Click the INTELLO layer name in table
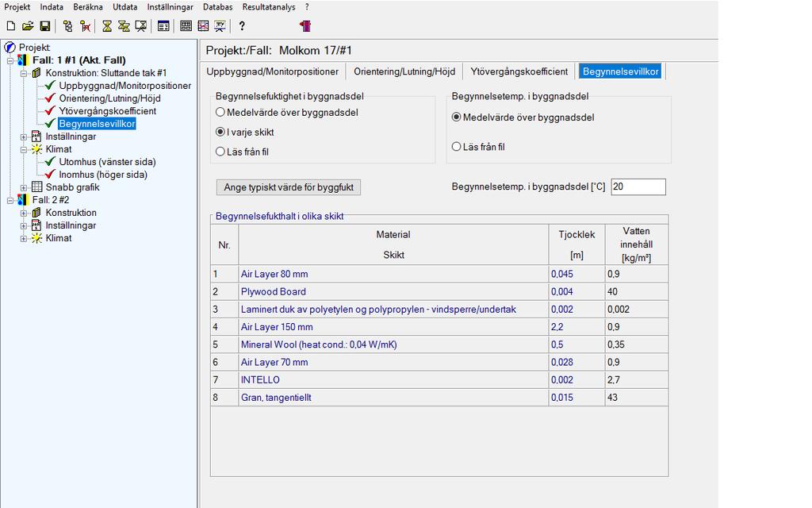This screenshot has width=812, height=508. (x=260, y=379)
